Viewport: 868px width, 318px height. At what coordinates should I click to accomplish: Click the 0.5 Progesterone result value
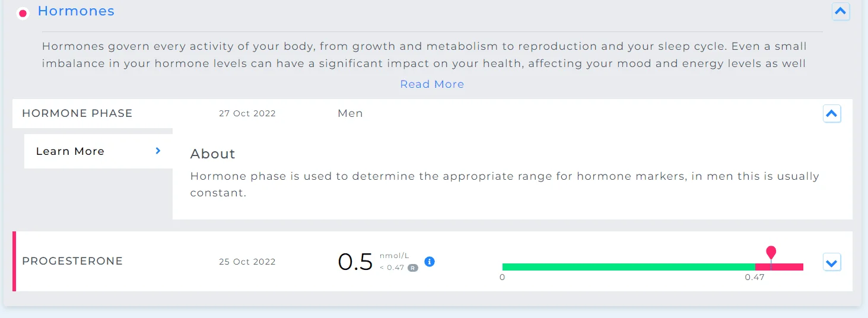355,262
